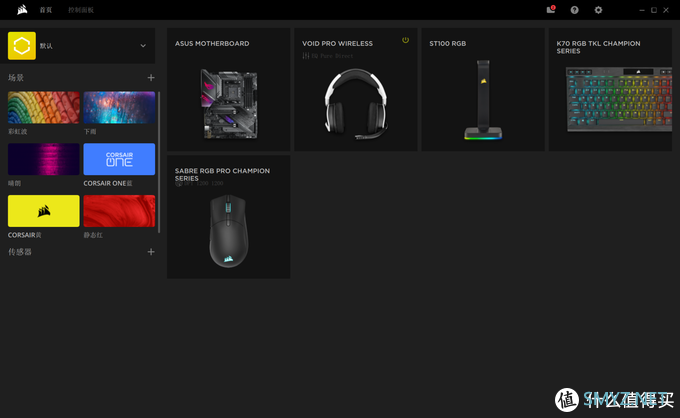The width and height of the screenshot is (680, 418).
Task: Open the ST100 RGB headset stand card
Action: point(483,90)
